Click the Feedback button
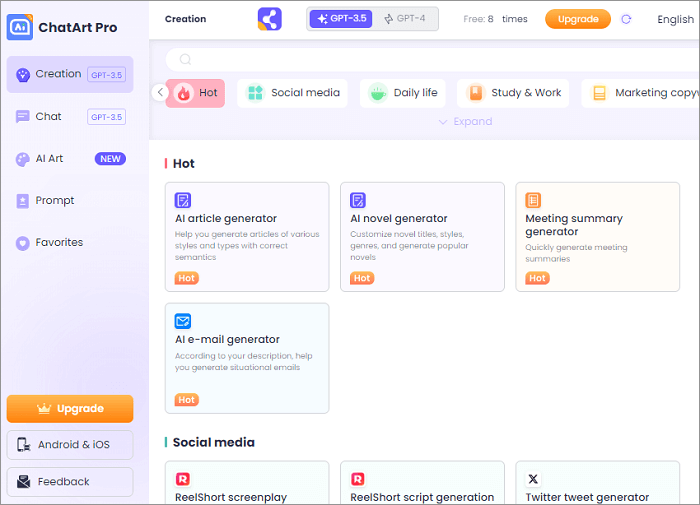 pos(70,482)
